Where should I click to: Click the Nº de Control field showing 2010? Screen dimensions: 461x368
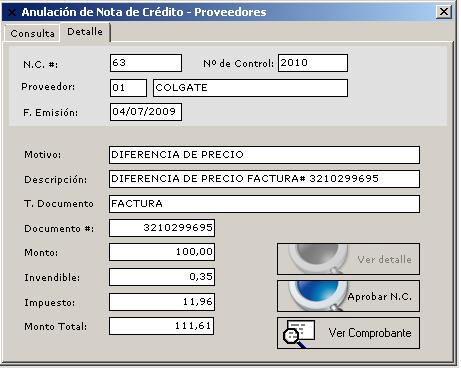(x=313, y=63)
